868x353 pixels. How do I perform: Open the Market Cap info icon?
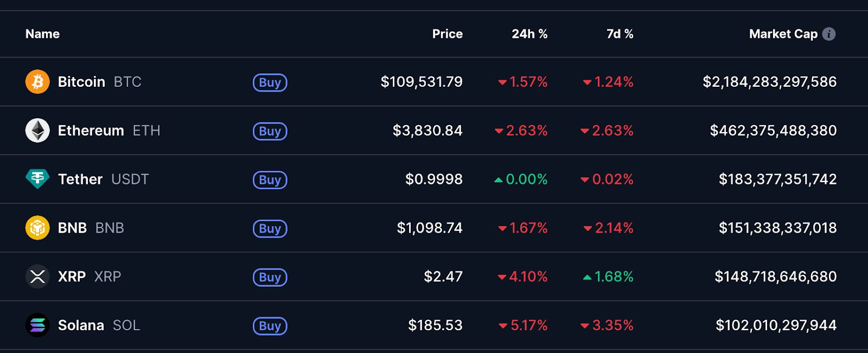click(x=829, y=34)
